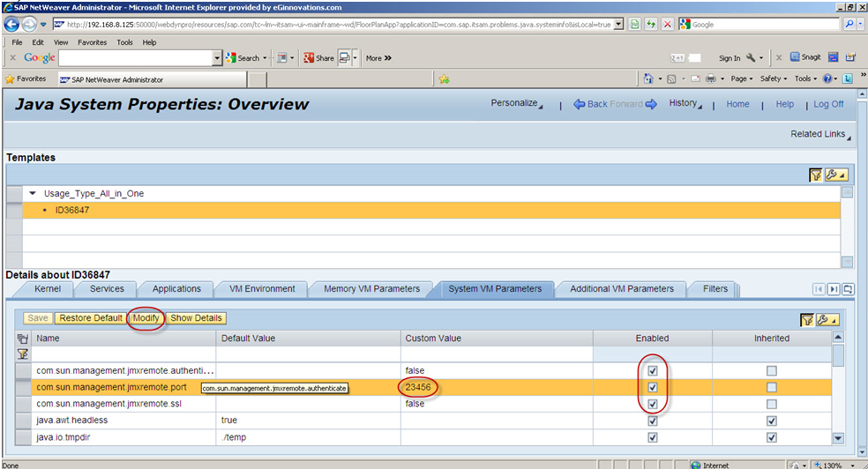The height and width of the screenshot is (469, 868).
Task: Open the tab list menu icon
Action: click(848, 288)
